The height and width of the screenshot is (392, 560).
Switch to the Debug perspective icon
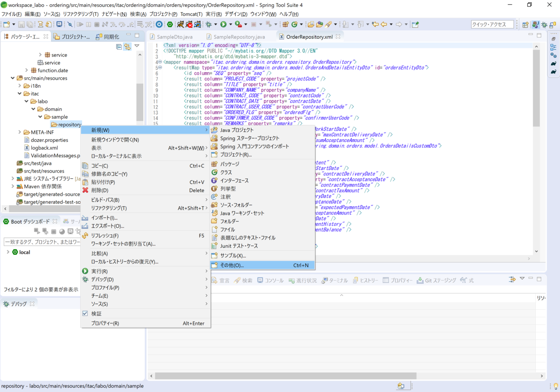coord(545,25)
